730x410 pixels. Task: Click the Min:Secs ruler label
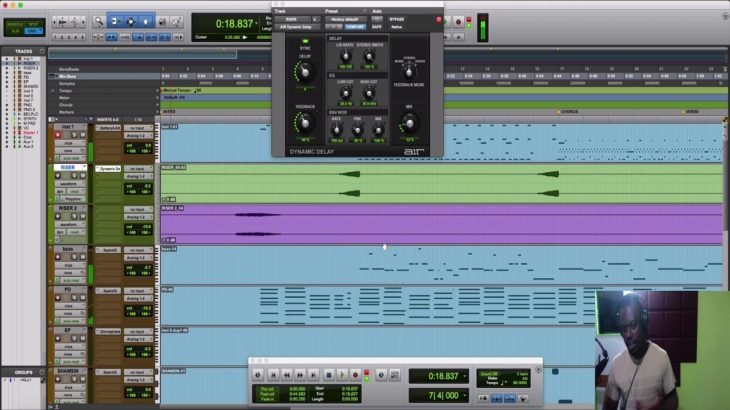[x=68, y=76]
